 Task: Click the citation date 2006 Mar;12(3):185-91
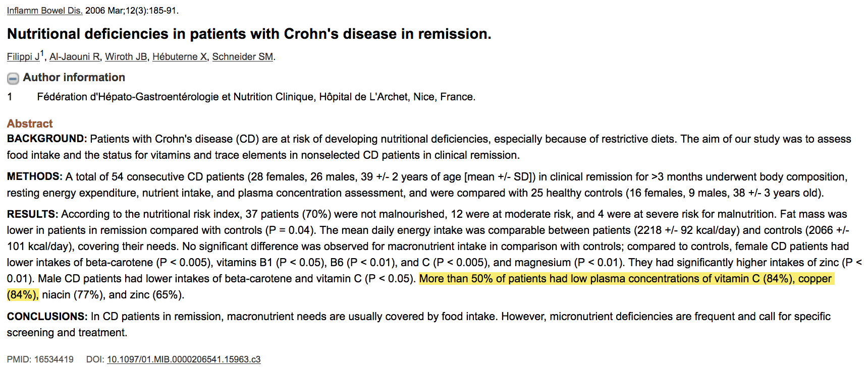pos(132,11)
